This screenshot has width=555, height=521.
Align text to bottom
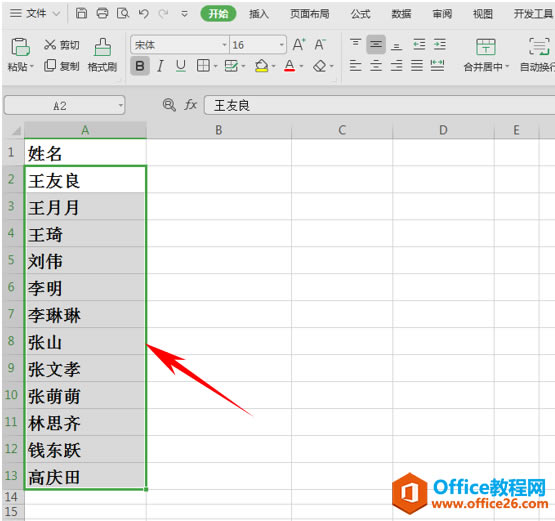tap(396, 45)
